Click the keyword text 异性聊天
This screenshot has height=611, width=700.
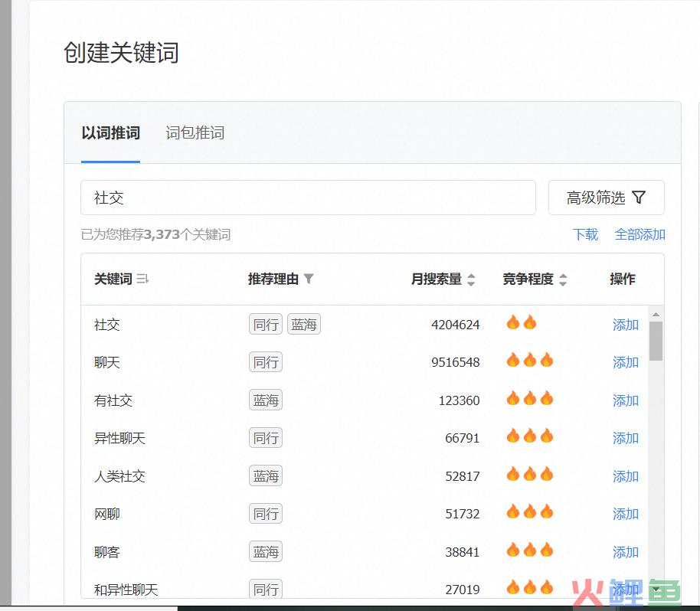tap(119, 438)
